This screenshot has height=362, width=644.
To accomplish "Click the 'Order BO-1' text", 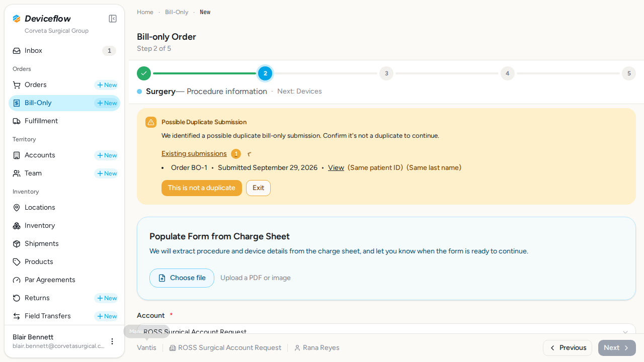I will pyautogui.click(x=189, y=168).
